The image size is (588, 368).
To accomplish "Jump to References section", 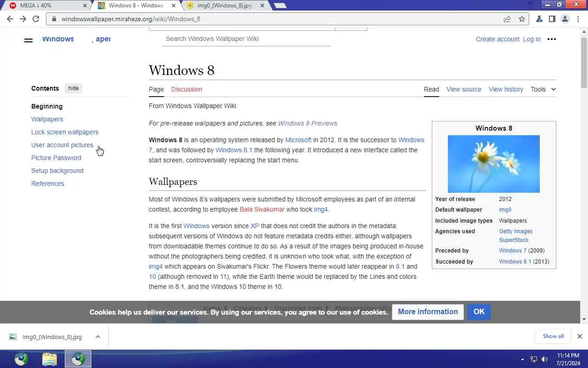I will pyautogui.click(x=48, y=184).
